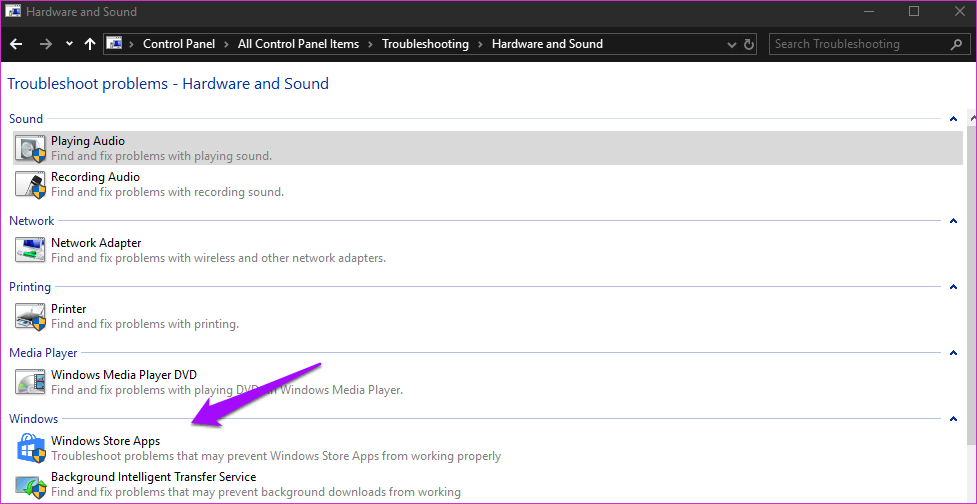Navigate to Troubleshooting breadcrumb

pos(425,44)
